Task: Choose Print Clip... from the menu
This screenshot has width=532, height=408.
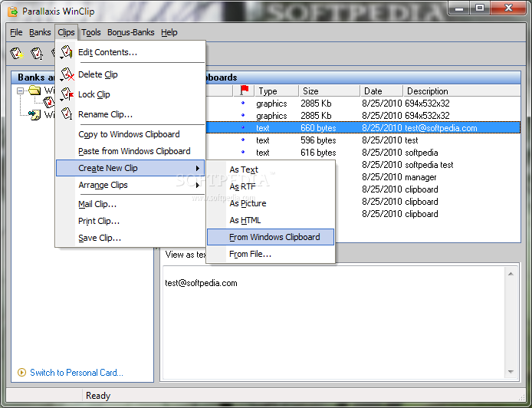Action: click(x=130, y=221)
